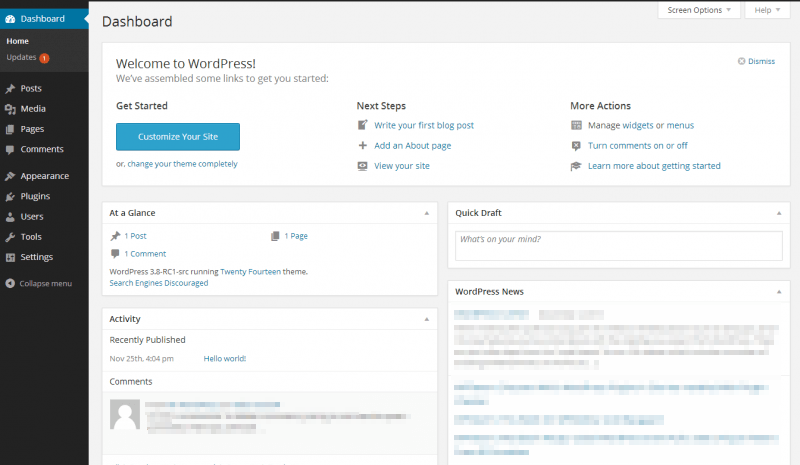Click the 1 Page link
The width and height of the screenshot is (800, 465).
tap(296, 236)
